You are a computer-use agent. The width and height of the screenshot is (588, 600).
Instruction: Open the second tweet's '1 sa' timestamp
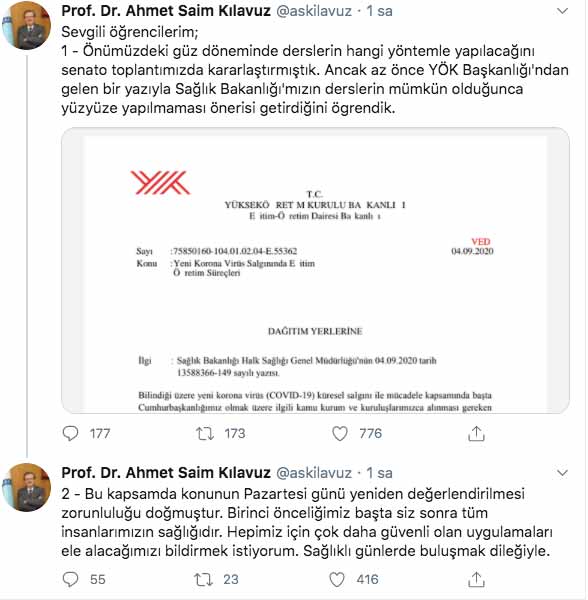pos(380,473)
